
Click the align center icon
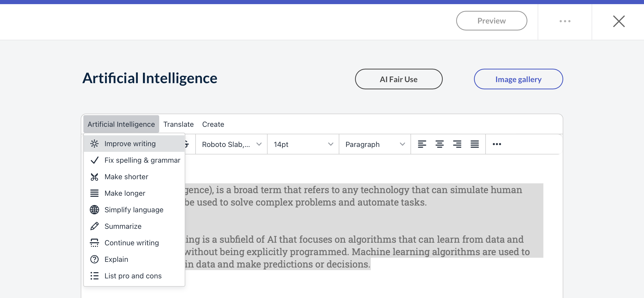click(x=439, y=144)
